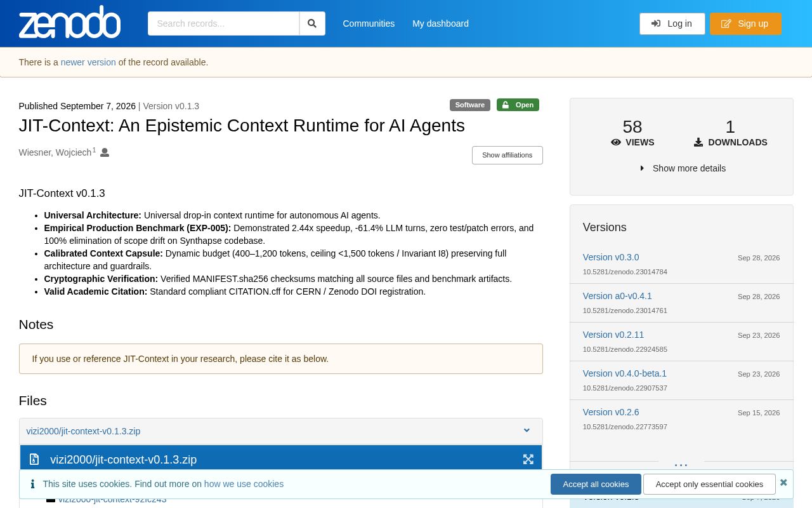The height and width of the screenshot is (508, 812).
Task: Open how we use cookies link
Action: click(x=244, y=484)
